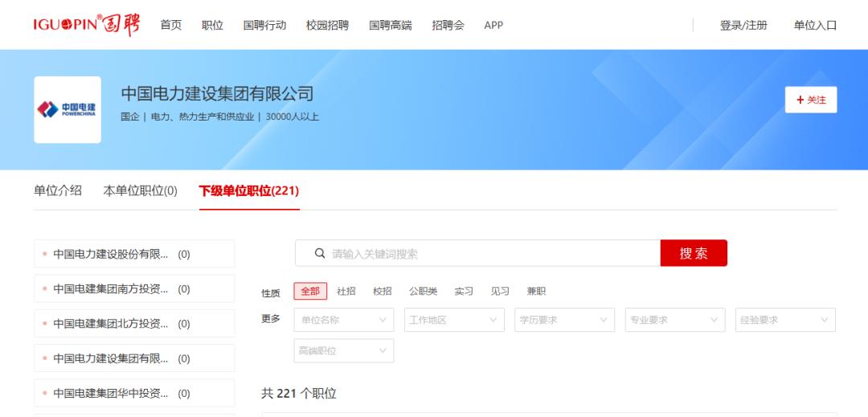Open 校园招聘 navigation item
Screen dimensions: 868x417
click(x=328, y=25)
